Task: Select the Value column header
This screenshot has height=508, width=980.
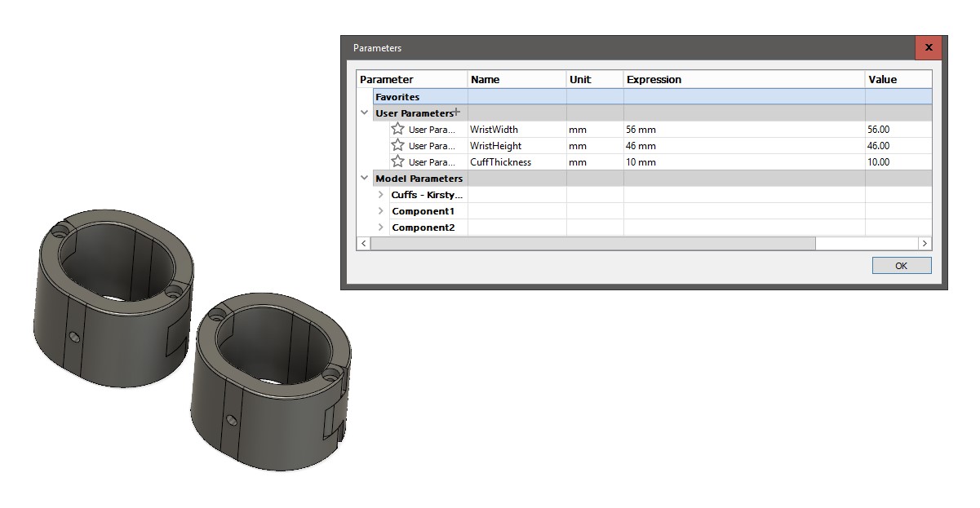Action: tap(898, 80)
